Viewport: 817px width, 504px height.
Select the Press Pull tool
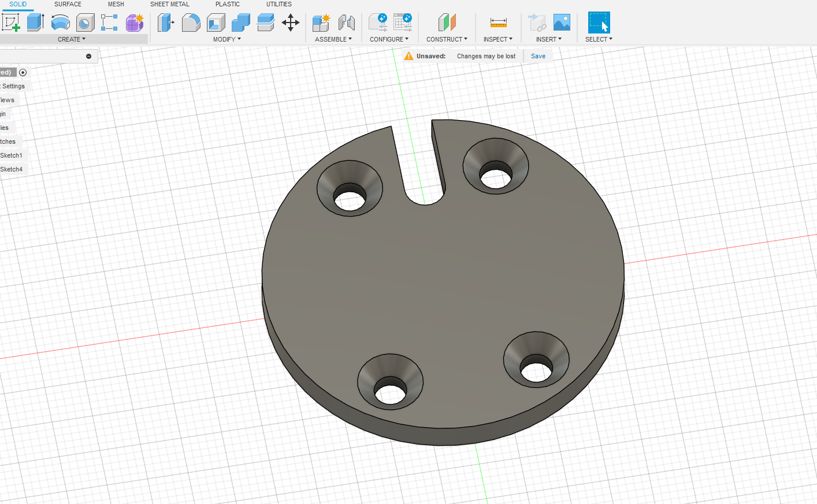(x=166, y=23)
